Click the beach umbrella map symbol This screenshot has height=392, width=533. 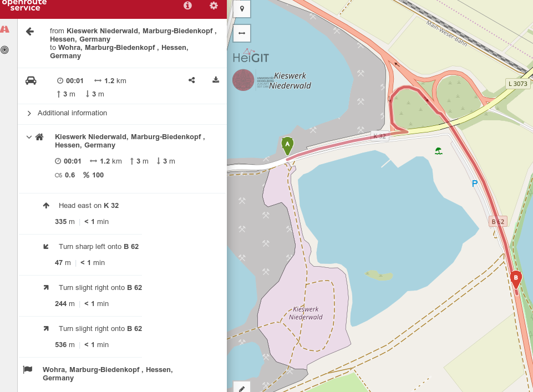pos(439,151)
